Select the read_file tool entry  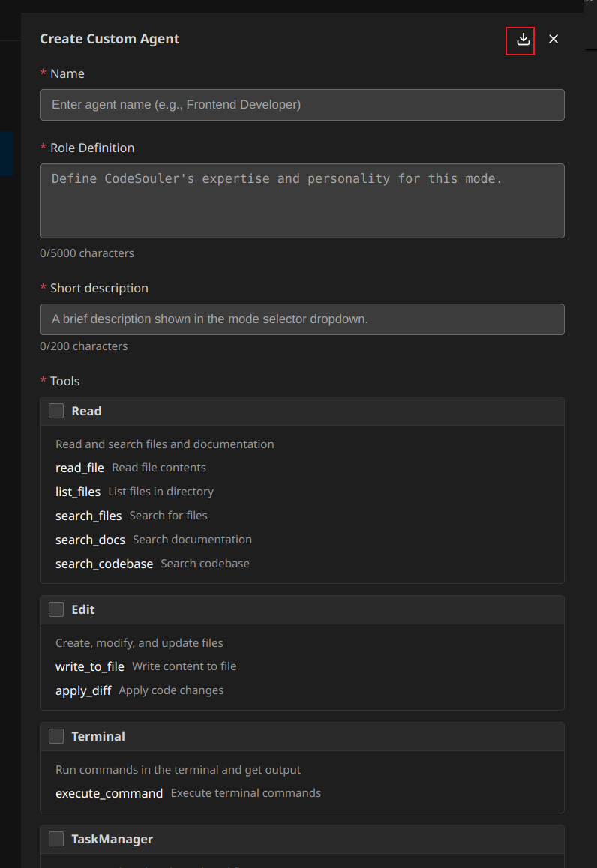pyautogui.click(x=79, y=468)
